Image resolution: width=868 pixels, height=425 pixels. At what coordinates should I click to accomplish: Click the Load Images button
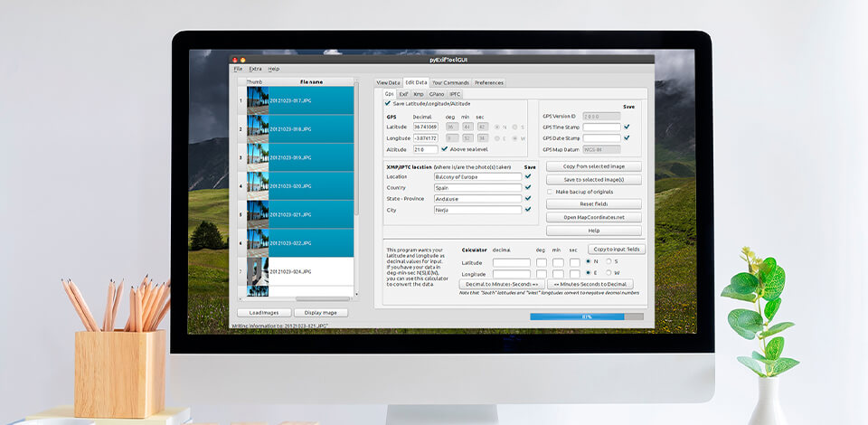click(264, 313)
